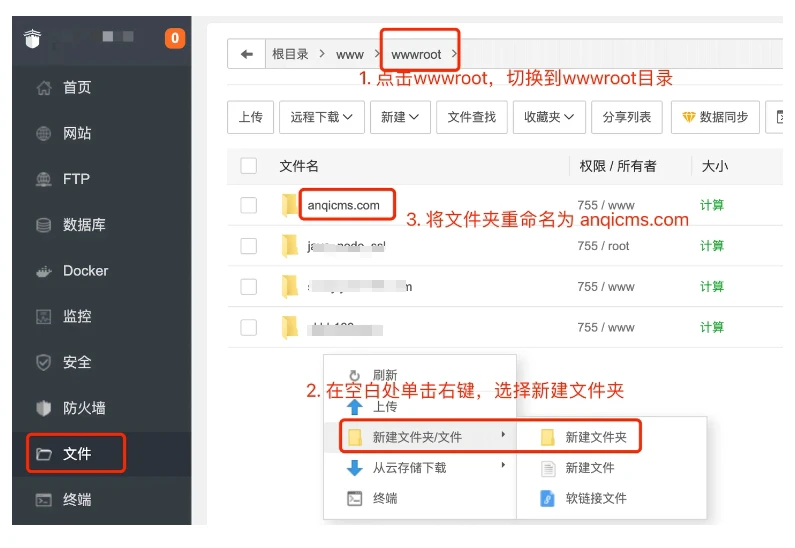
Task: Click the back arrow in path bar
Action: [247, 54]
